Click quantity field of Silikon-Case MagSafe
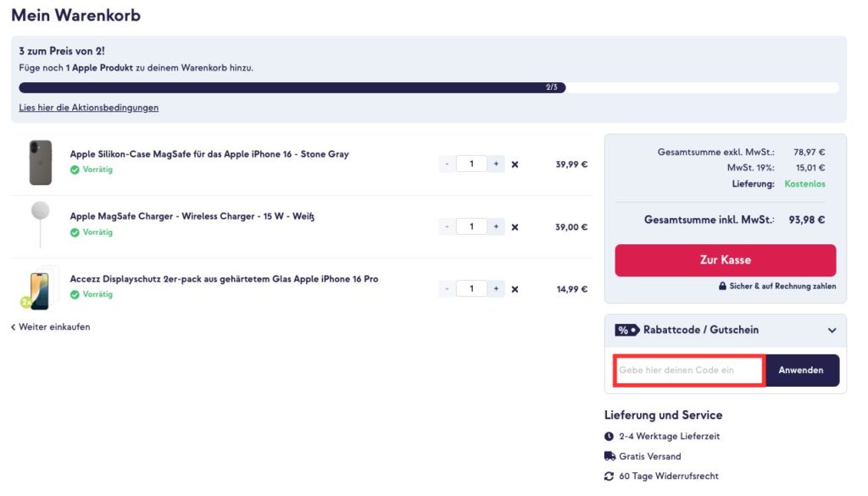868x496 pixels. click(x=471, y=164)
